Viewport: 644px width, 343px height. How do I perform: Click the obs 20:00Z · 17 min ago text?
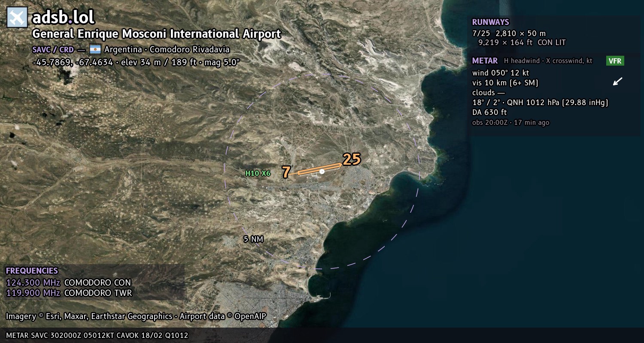click(510, 123)
